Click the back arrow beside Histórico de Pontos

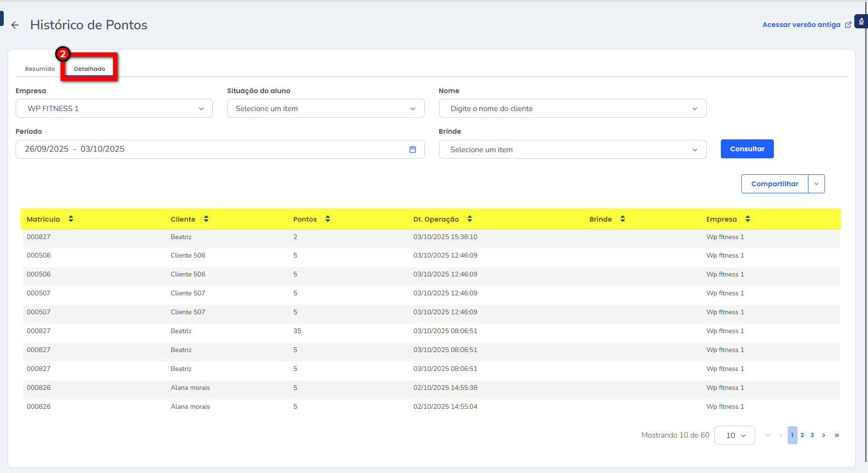(x=15, y=25)
